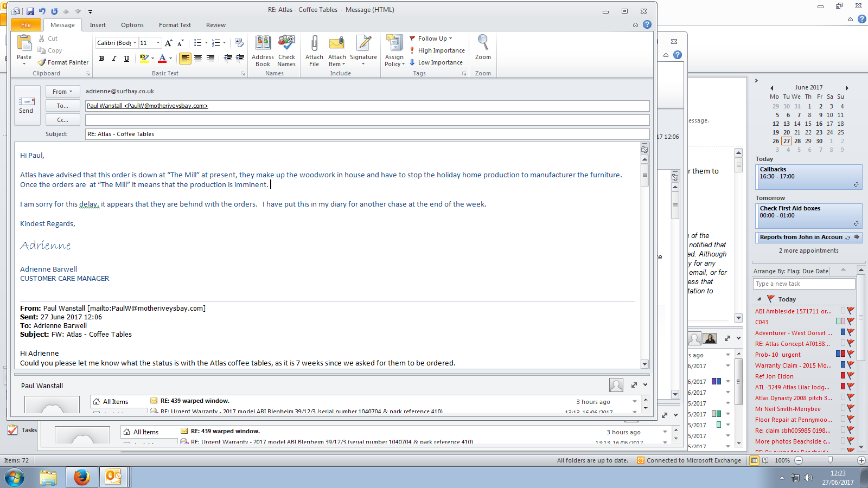Expand the From account dropdown
The image size is (868, 488).
point(62,92)
